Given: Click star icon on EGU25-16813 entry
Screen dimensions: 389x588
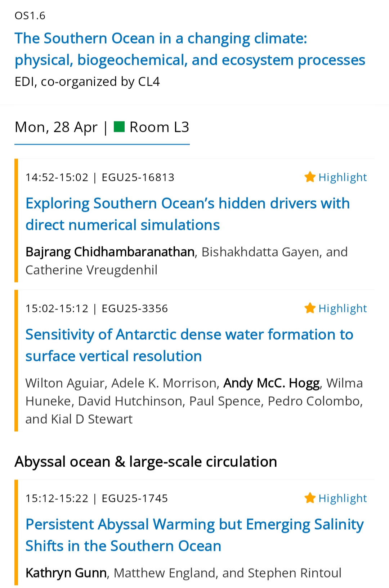Looking at the screenshot, I should (x=310, y=177).
